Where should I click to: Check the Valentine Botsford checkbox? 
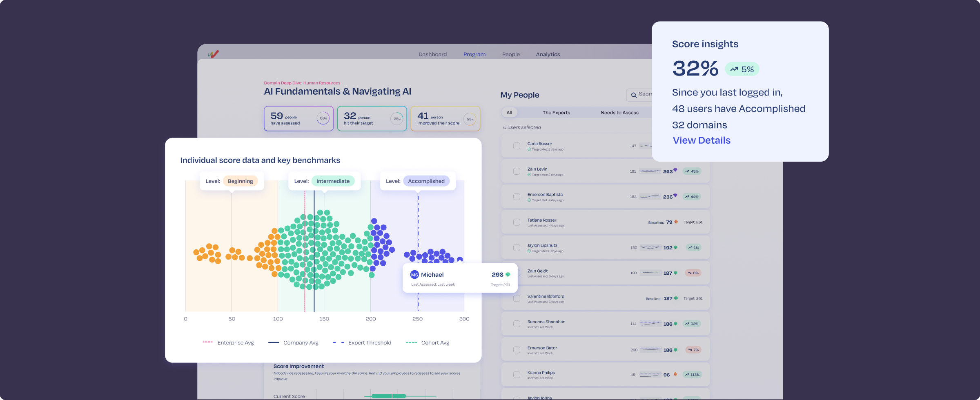tap(517, 298)
